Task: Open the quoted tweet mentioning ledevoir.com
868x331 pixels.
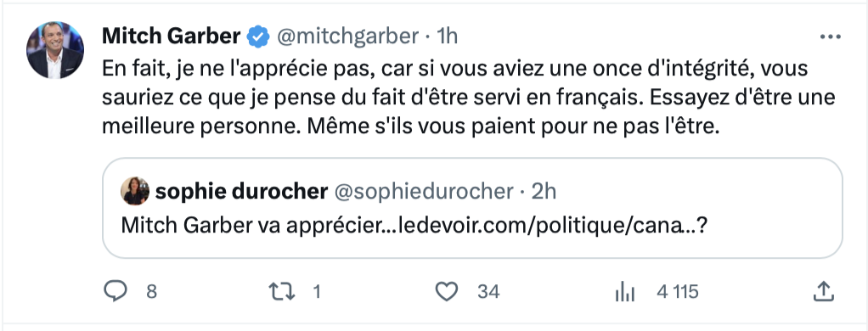Action: click(472, 208)
